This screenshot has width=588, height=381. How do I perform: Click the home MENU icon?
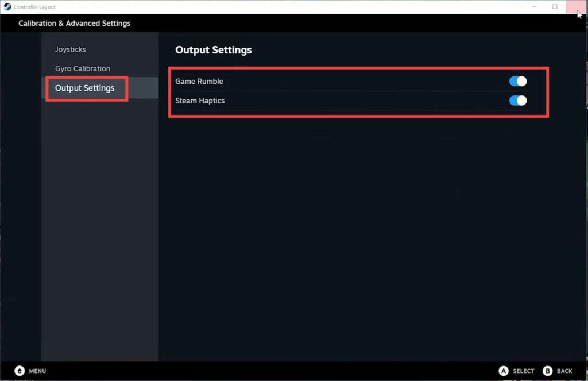click(20, 371)
